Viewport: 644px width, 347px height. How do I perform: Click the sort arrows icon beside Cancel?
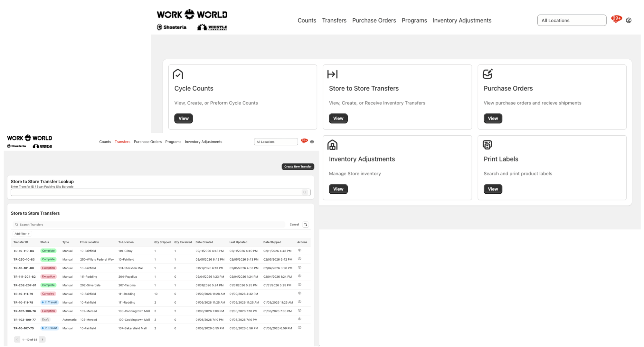306,225
